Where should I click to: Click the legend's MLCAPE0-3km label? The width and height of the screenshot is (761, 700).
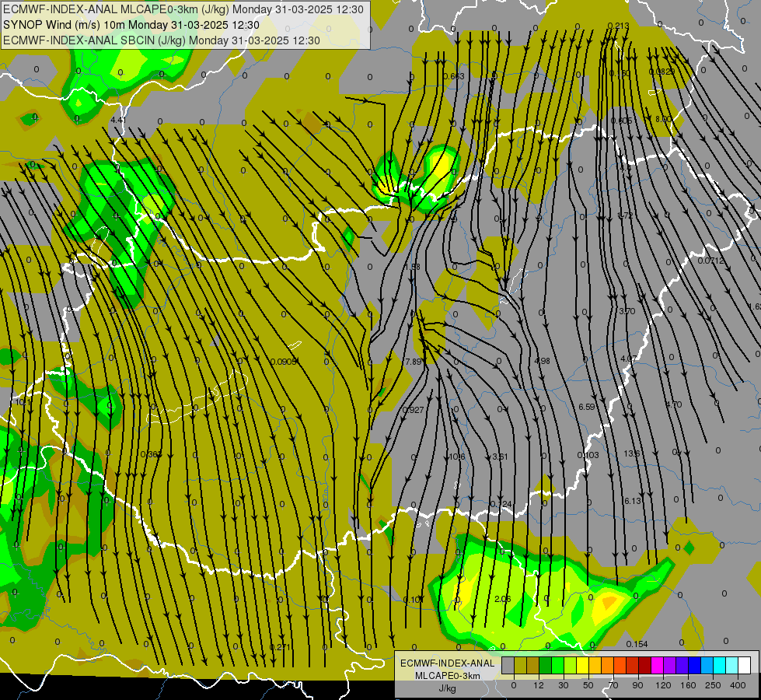coord(448,676)
